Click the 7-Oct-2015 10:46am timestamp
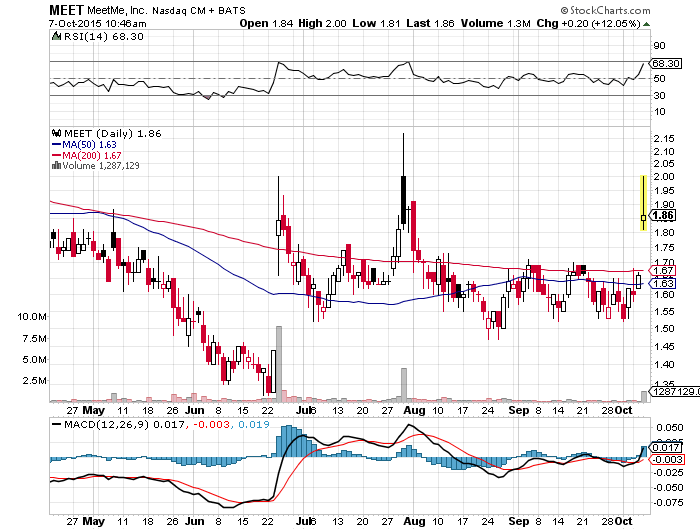The image size is (700, 530). 97,24
